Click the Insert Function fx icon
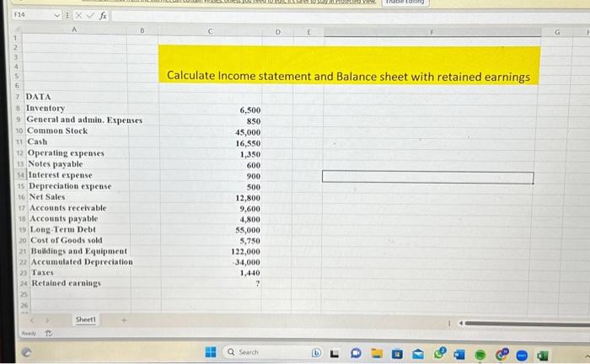The height and width of the screenshot is (364, 590). (103, 15)
